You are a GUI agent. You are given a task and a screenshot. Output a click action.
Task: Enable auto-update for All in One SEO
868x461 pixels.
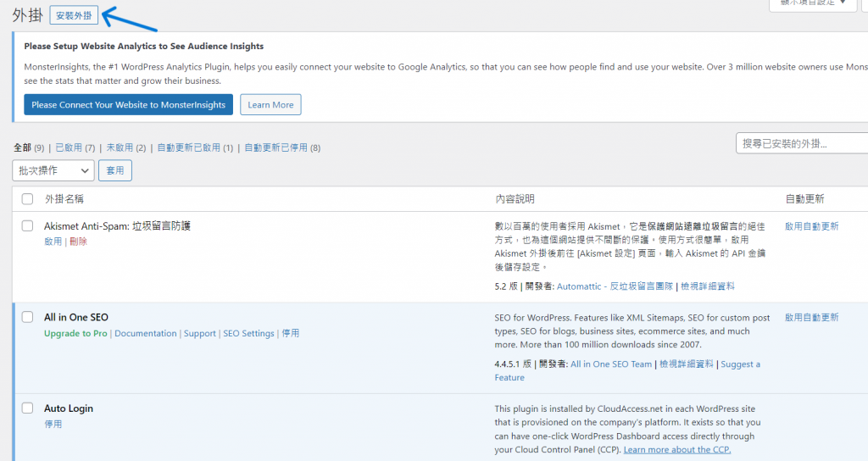811,318
